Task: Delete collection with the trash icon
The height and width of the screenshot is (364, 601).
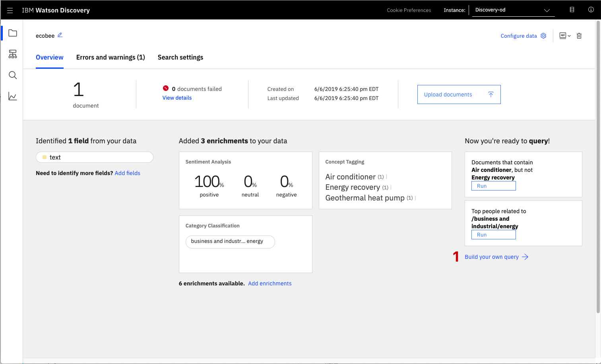Action: 579,36
